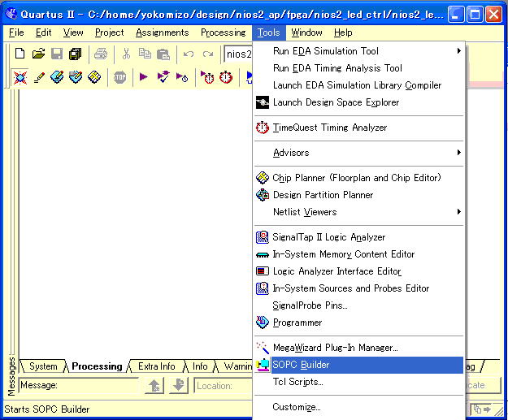Click the Location field
The height and width of the screenshot is (420, 508).
pyautogui.click(x=223, y=386)
